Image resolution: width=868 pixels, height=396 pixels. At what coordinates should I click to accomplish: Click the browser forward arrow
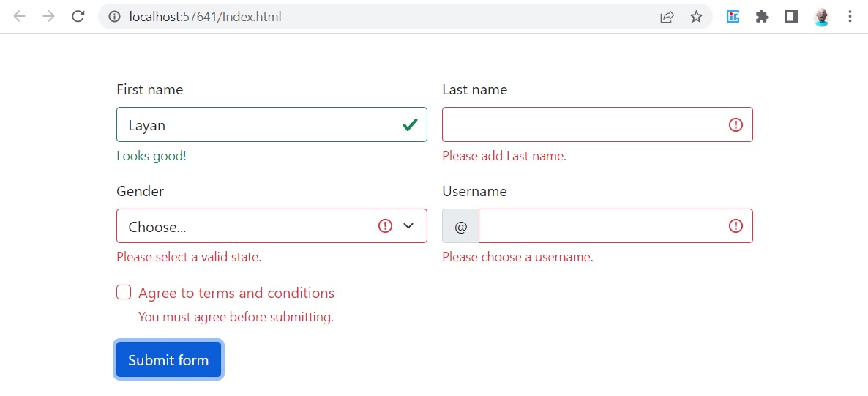[x=49, y=17]
